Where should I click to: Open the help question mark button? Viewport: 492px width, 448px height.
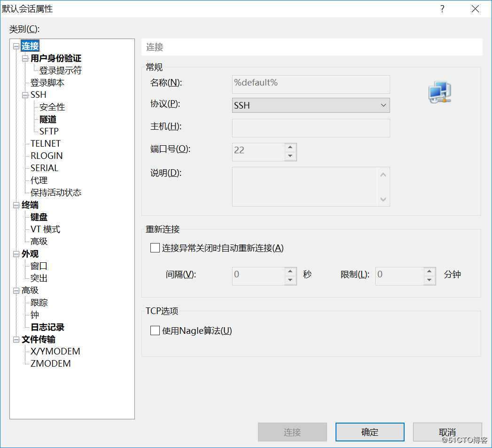click(x=442, y=9)
